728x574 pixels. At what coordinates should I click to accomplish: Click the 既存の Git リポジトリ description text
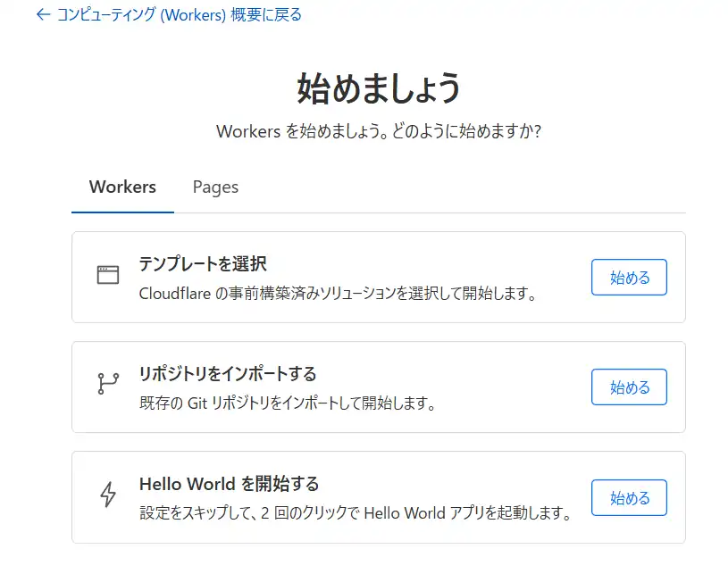tap(288, 403)
